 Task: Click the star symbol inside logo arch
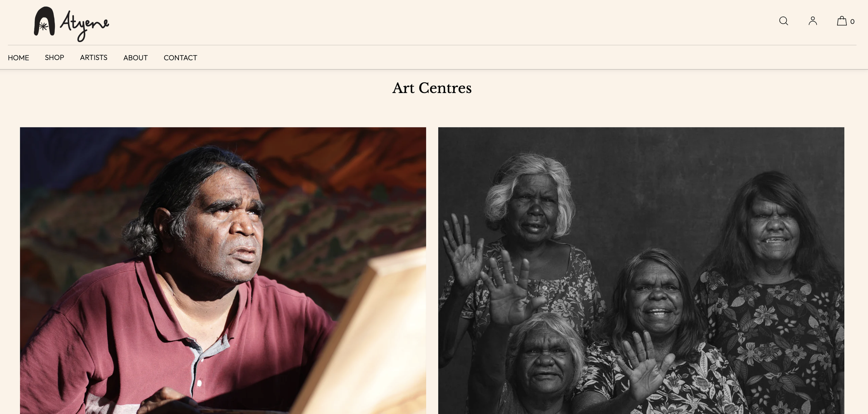click(43, 26)
